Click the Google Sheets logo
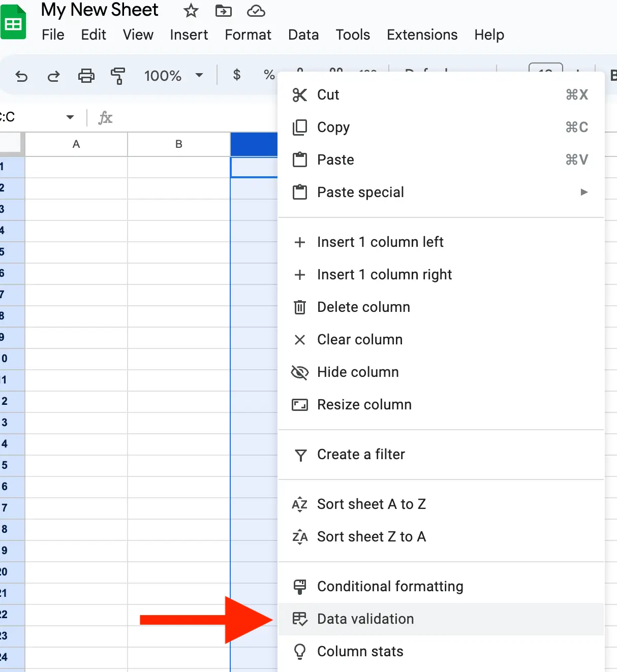Image resolution: width=617 pixels, height=672 pixels. 14,21
